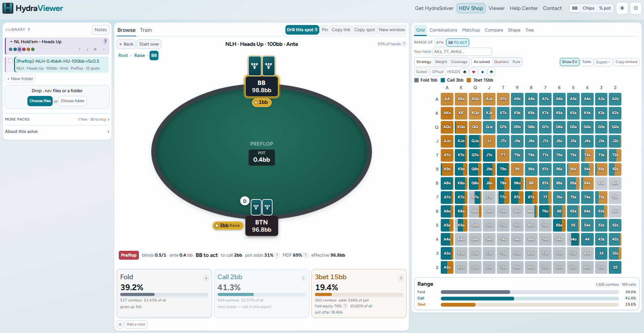Open pot odds help question mark

(x=277, y=255)
